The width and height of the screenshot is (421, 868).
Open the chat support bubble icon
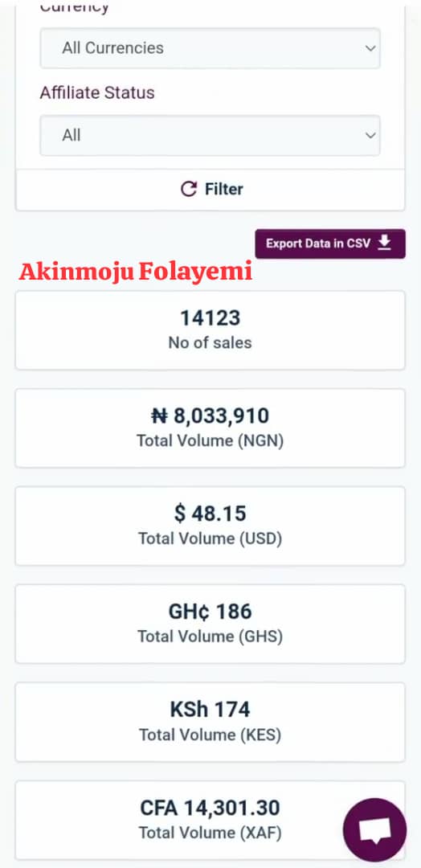375,829
